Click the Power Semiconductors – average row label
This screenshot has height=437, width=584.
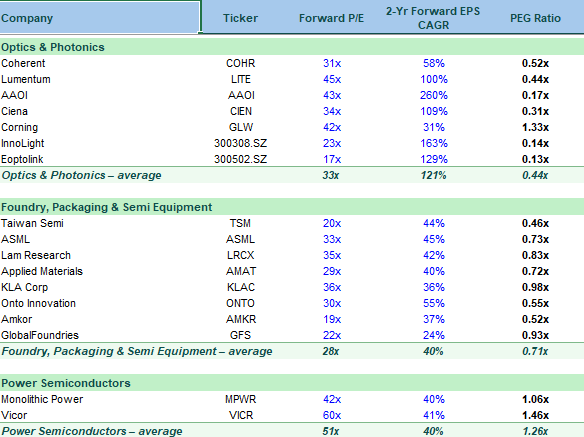click(x=92, y=431)
